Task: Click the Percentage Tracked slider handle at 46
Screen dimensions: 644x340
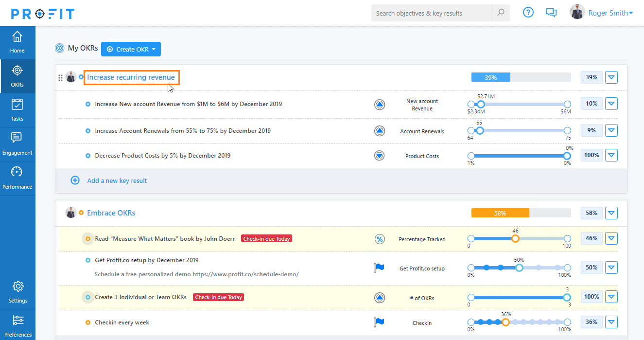Action: click(x=515, y=238)
